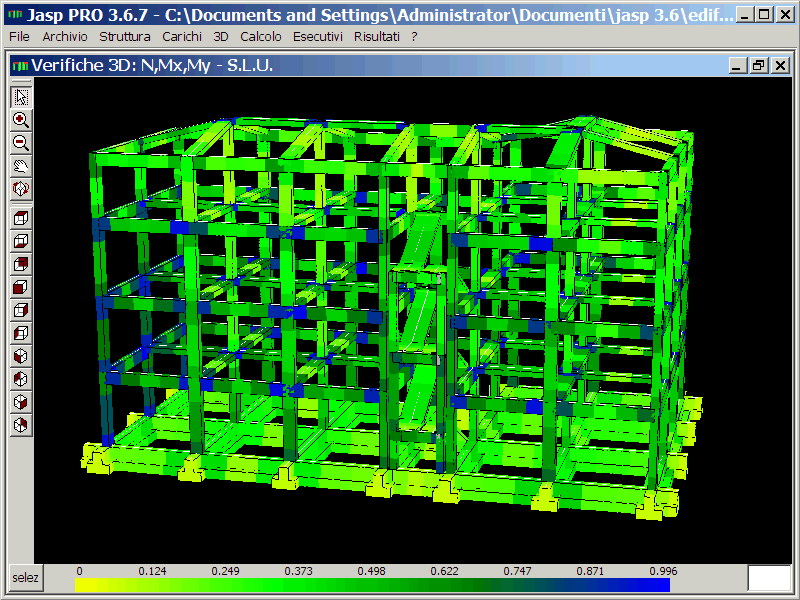The image size is (800, 600).
Task: Open the File menu
Action: coord(19,36)
